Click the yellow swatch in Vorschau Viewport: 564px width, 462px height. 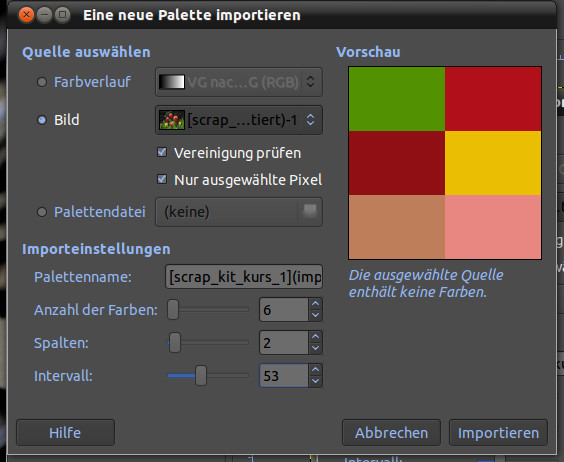pyautogui.click(x=493, y=163)
